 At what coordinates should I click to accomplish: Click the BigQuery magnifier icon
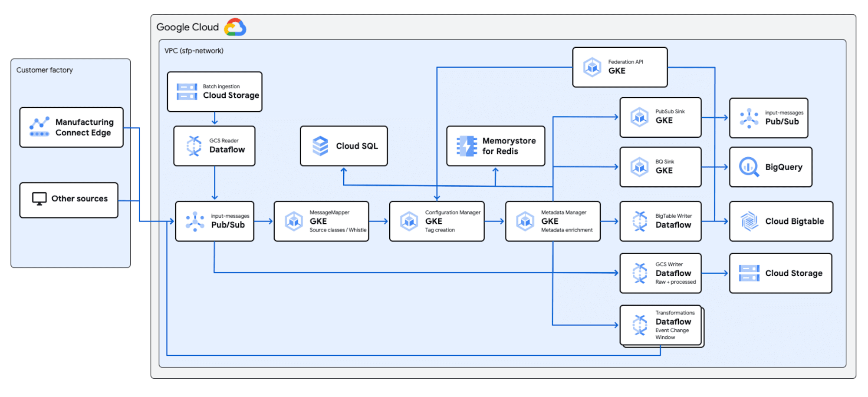tap(749, 167)
